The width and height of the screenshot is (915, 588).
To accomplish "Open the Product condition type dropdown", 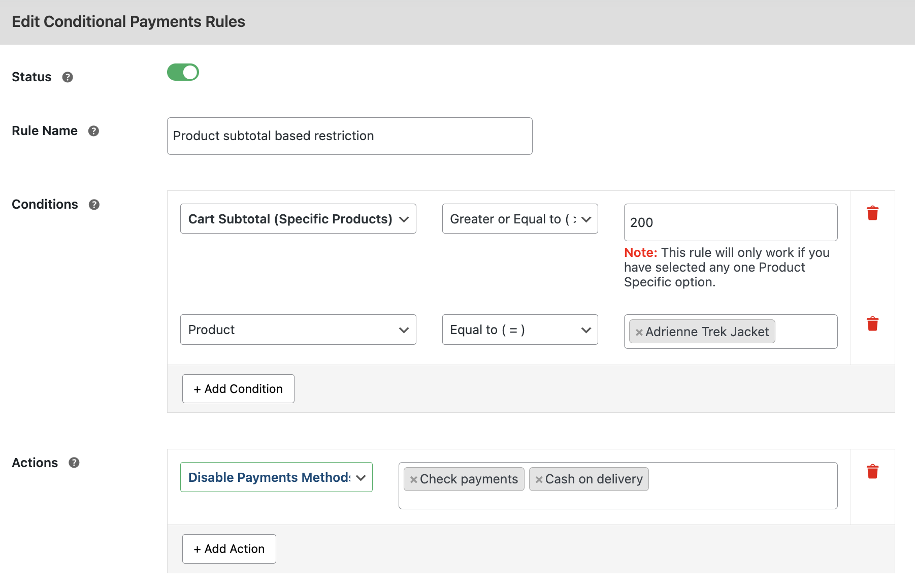I will (x=298, y=330).
